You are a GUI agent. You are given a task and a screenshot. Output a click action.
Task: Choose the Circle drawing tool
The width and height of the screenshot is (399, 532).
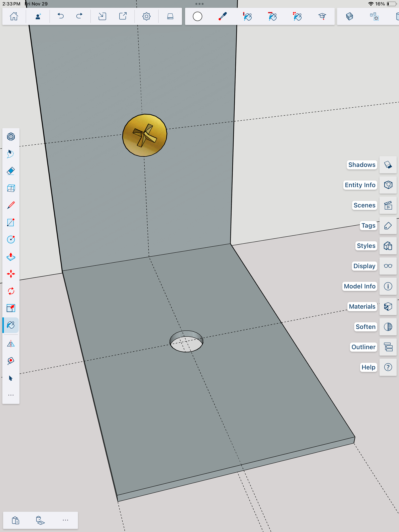[x=11, y=239]
